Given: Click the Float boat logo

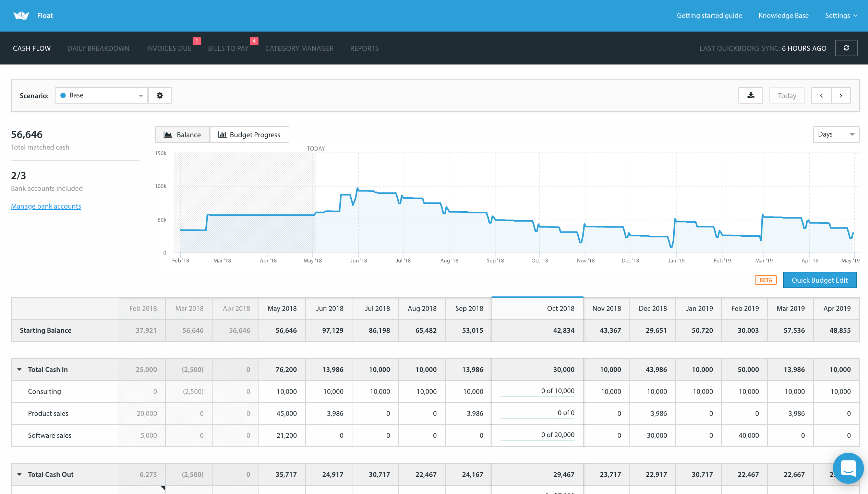Looking at the screenshot, I should tap(21, 15).
